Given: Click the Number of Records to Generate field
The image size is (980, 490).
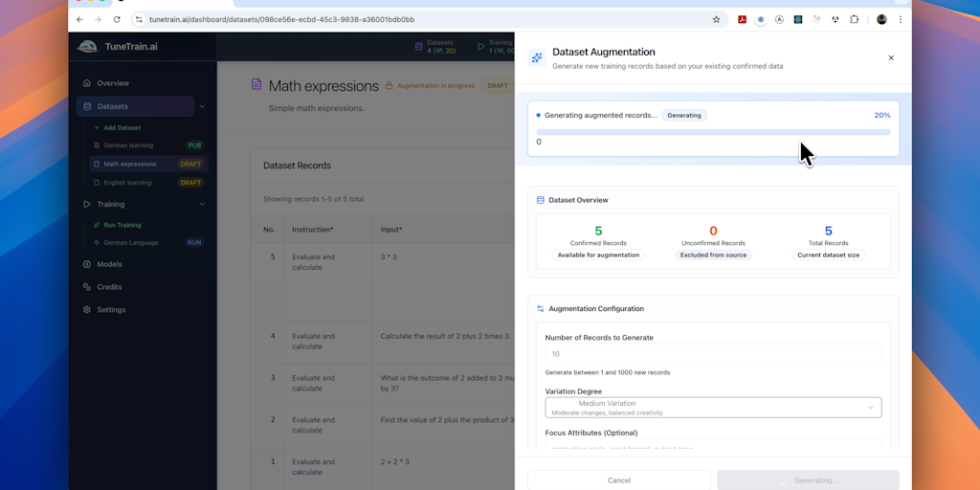Looking at the screenshot, I should (713, 354).
